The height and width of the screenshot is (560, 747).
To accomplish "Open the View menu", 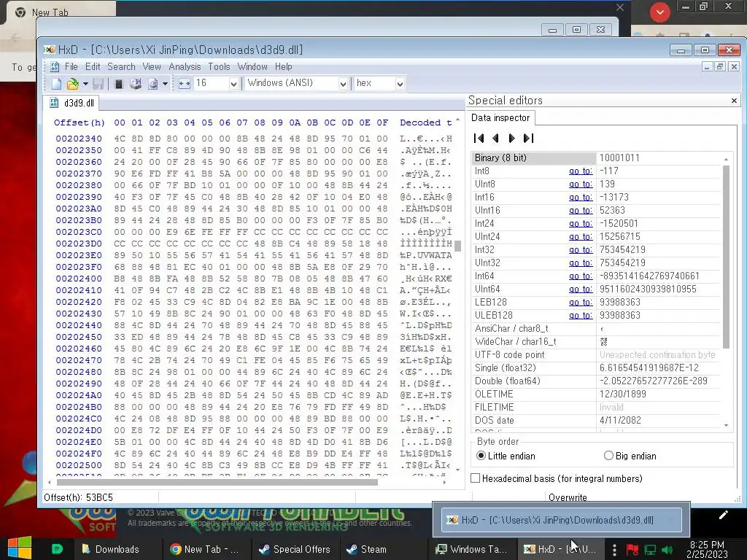I will tap(152, 66).
